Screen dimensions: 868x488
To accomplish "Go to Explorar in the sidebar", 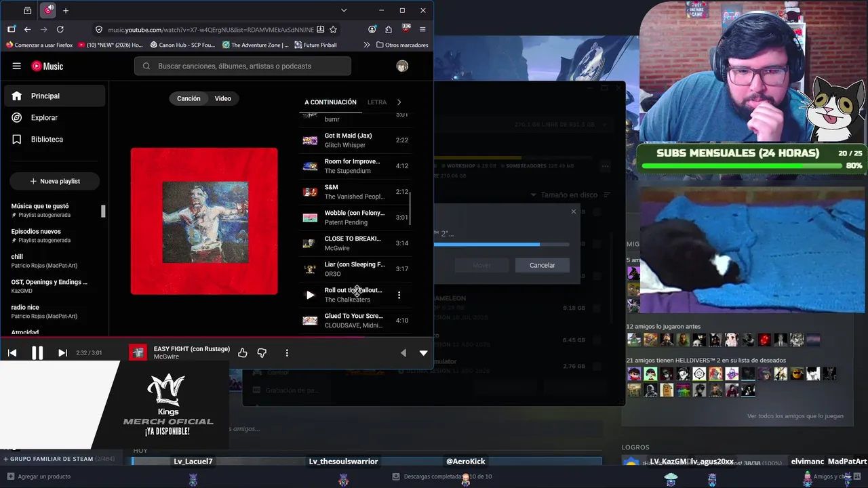I will pos(55,117).
